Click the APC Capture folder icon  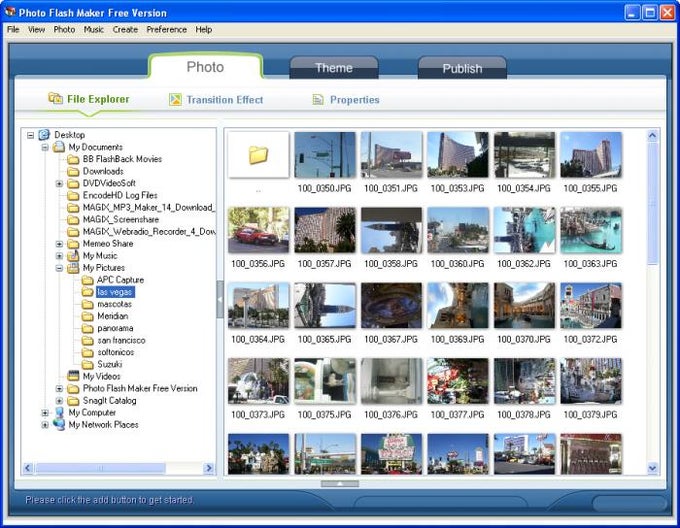tap(88, 280)
